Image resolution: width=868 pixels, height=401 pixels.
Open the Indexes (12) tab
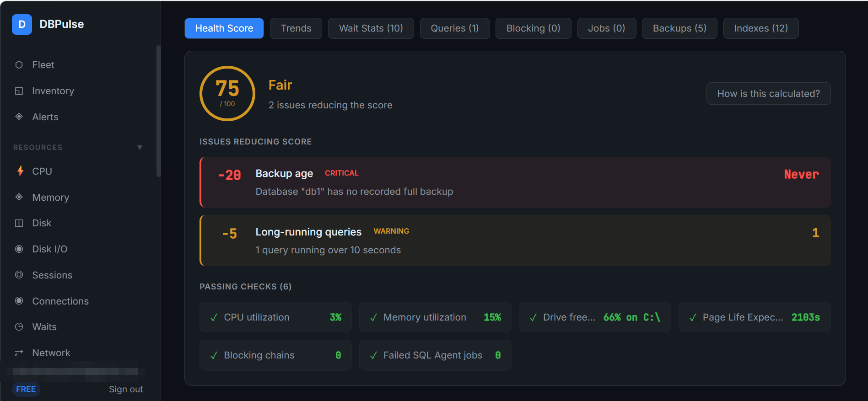(761, 28)
